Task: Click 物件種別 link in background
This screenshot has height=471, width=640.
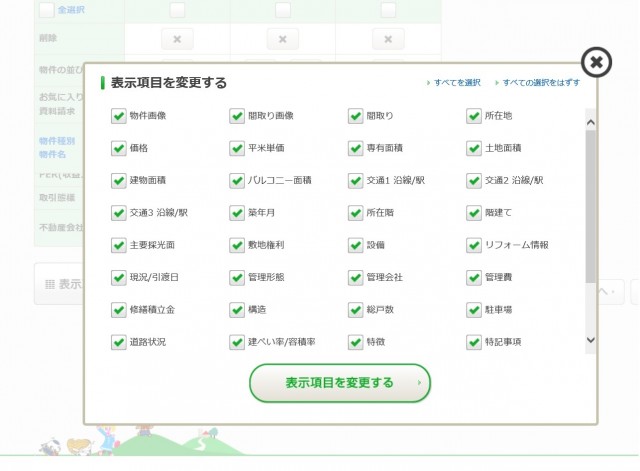Action: [x=57, y=141]
